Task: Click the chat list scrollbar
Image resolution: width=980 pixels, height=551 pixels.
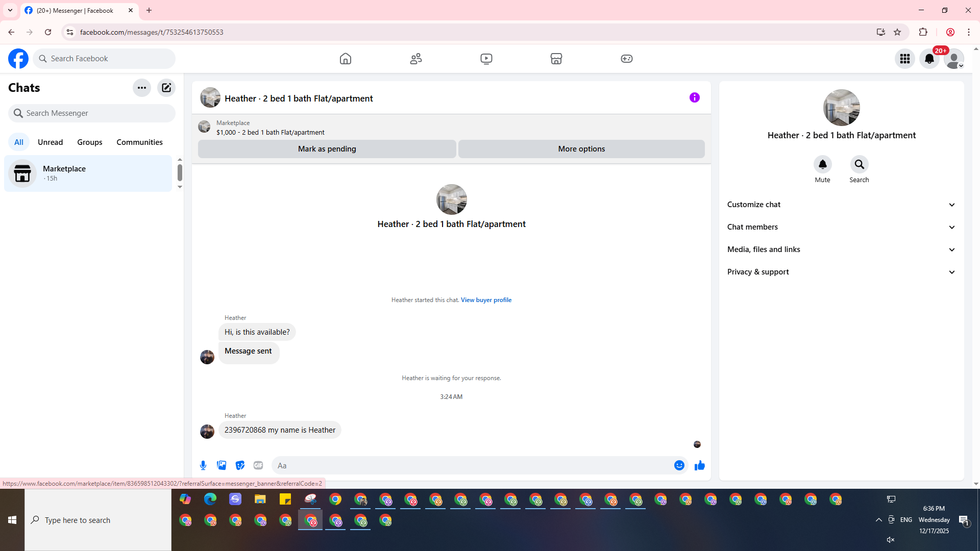Action: [180, 172]
